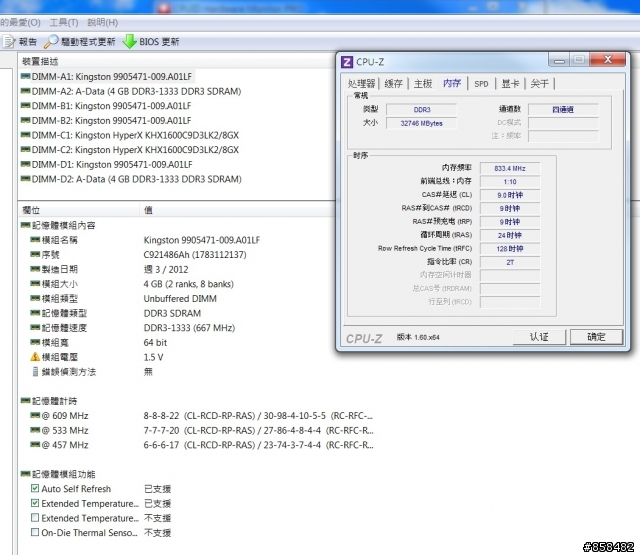Select DIMM-C2 Kingston HyperX device
The height and width of the screenshot is (555, 640).
tap(130, 150)
